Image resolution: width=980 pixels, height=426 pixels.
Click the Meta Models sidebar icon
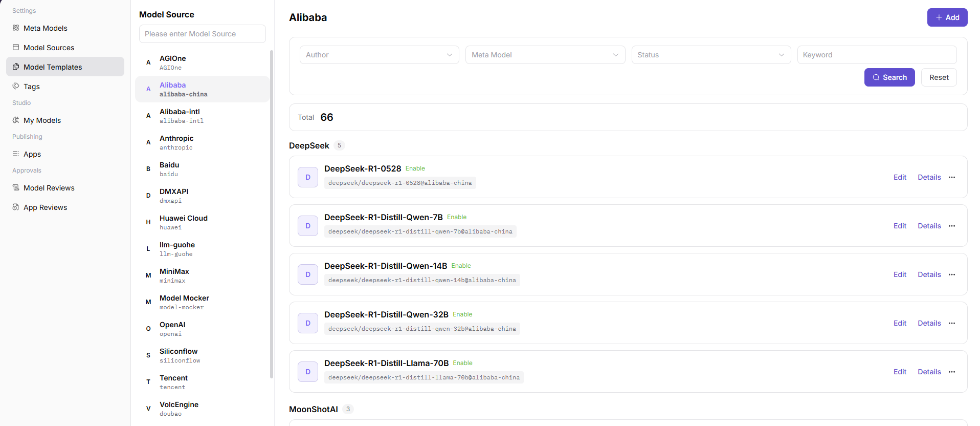point(16,28)
